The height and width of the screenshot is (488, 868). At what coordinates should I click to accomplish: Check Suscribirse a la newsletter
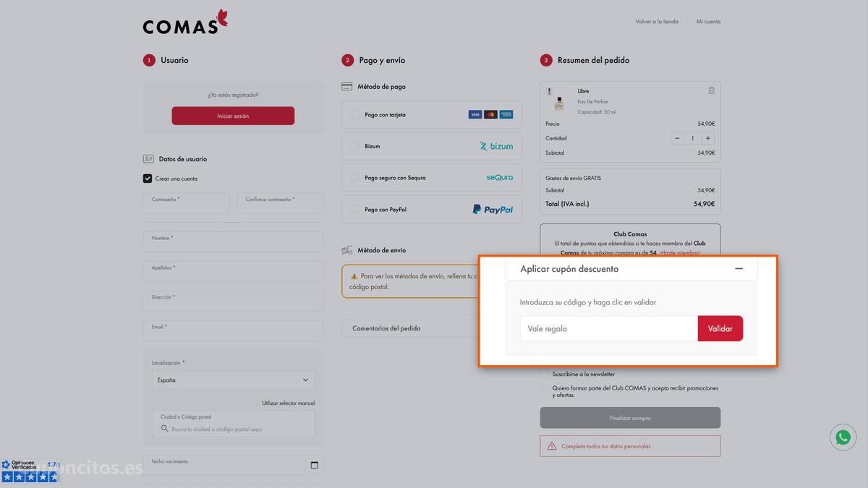(545, 374)
